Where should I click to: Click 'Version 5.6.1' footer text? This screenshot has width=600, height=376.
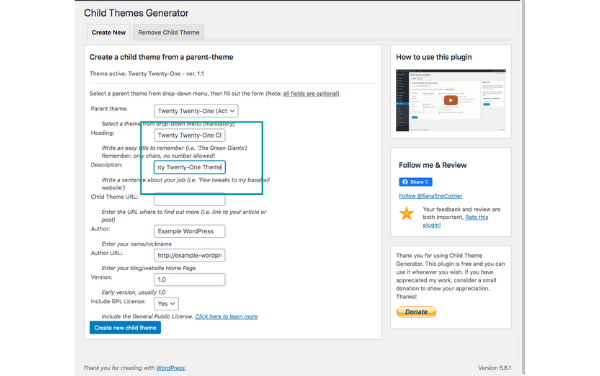click(494, 368)
